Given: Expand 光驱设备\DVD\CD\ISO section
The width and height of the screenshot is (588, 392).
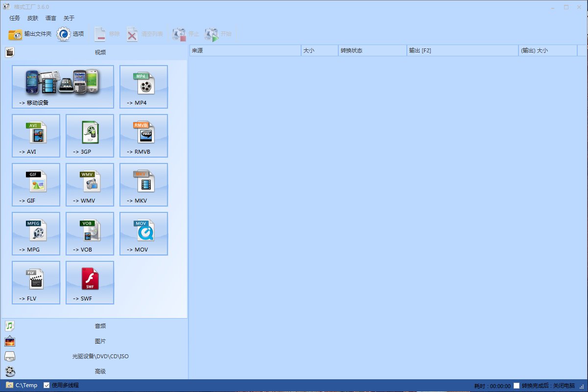Looking at the screenshot, I should 100,356.
